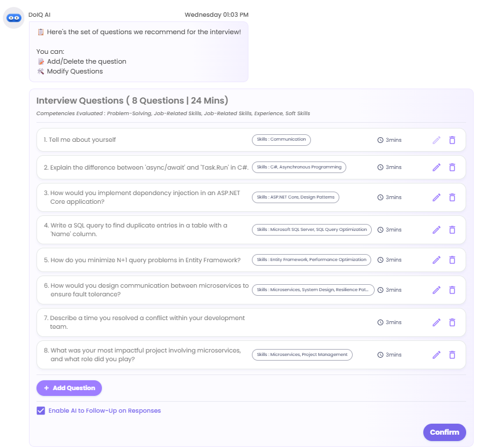Click the pencil icon for dependency injection question
Screen dimensions: 487x448
[x=437, y=197]
